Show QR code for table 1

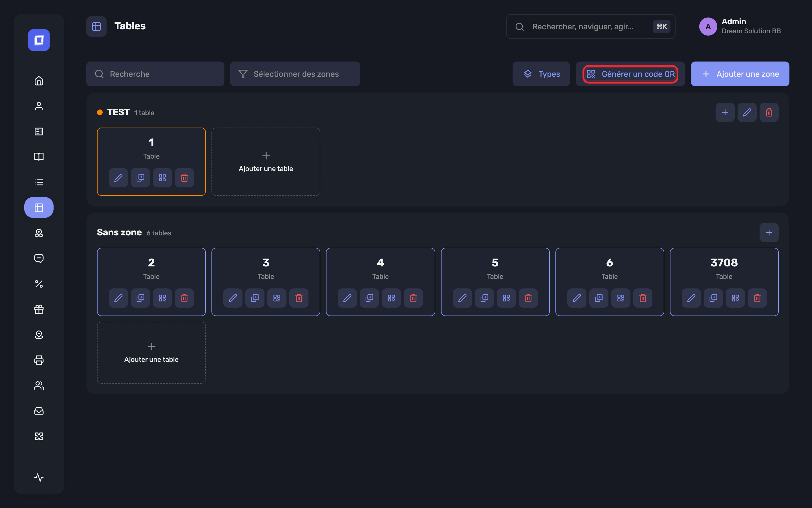coord(162,178)
